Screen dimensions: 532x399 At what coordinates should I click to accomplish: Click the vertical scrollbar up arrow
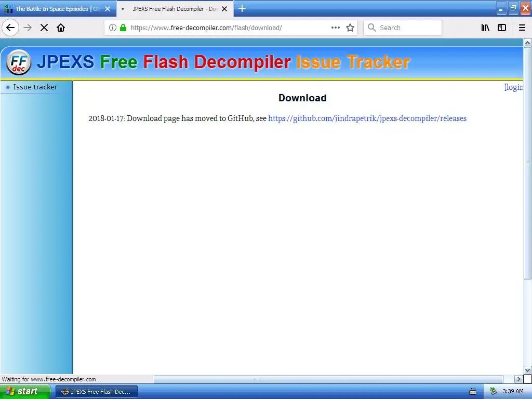[x=527, y=43]
